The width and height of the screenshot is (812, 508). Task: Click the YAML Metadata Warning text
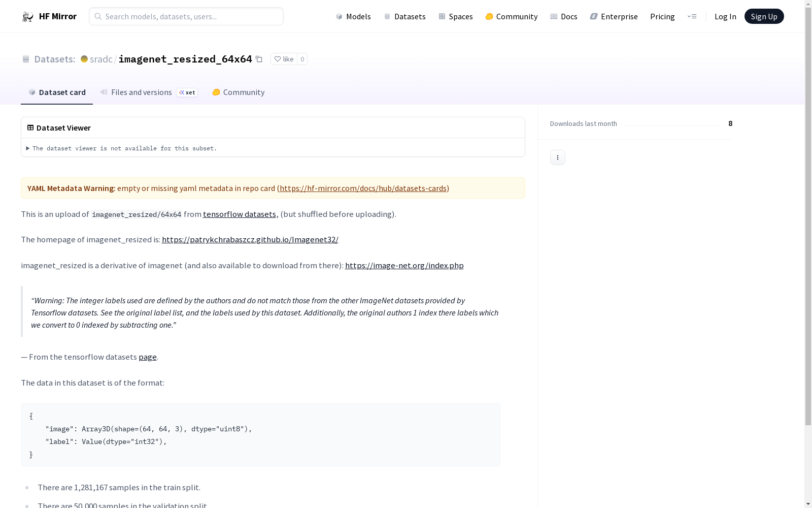[x=72, y=188]
